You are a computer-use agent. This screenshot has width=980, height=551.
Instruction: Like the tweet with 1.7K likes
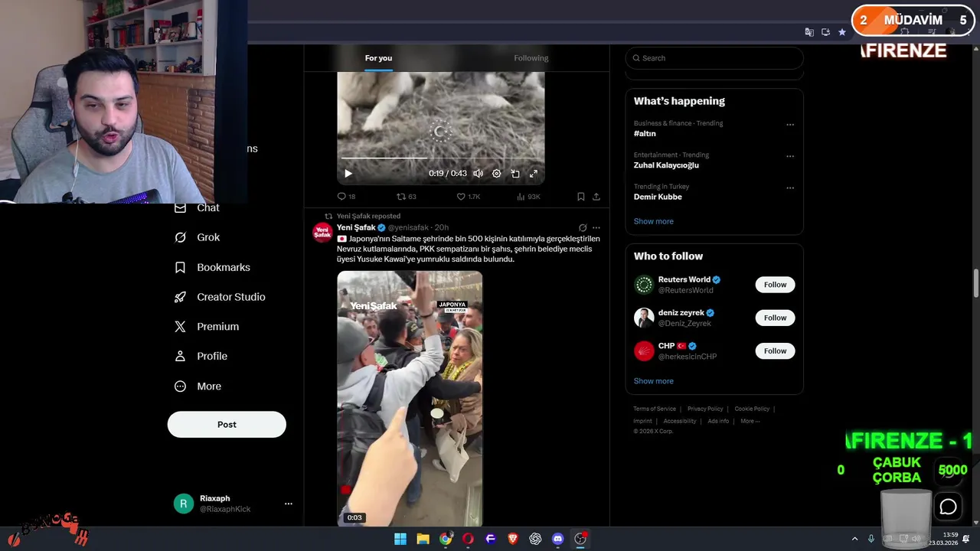pyautogui.click(x=468, y=197)
